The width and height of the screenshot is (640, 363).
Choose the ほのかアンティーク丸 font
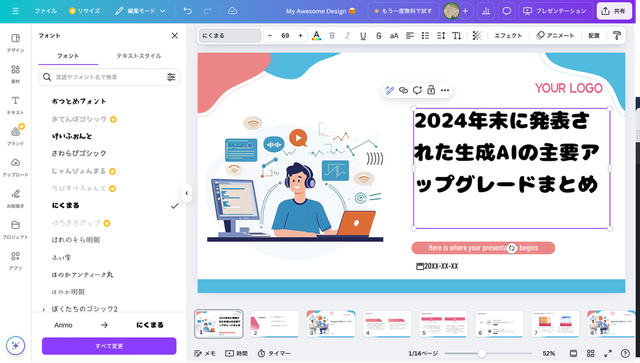point(82,275)
